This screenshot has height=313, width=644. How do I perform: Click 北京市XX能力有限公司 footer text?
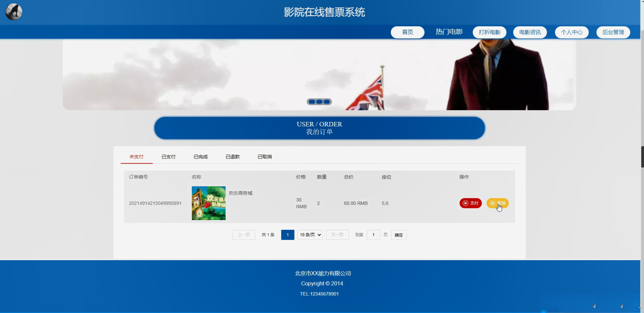pos(323,273)
